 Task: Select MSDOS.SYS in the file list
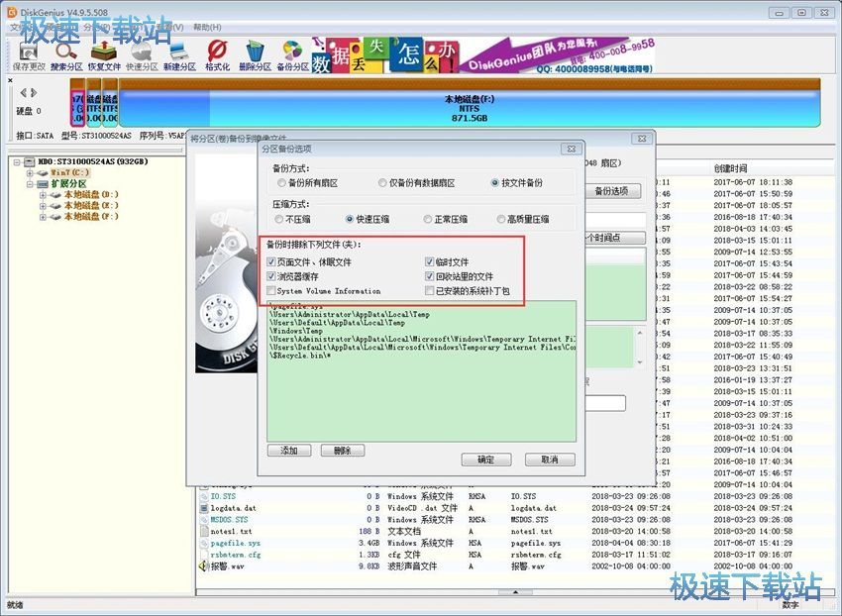229,520
